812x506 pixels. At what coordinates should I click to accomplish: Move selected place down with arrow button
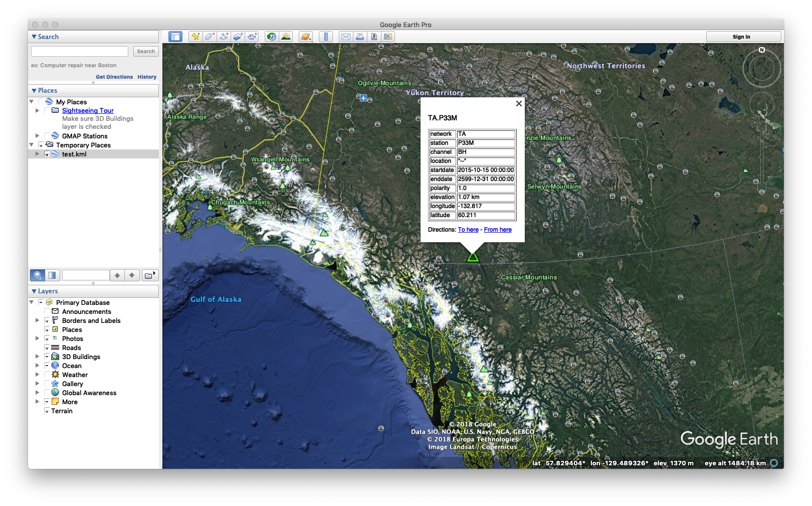coord(132,275)
